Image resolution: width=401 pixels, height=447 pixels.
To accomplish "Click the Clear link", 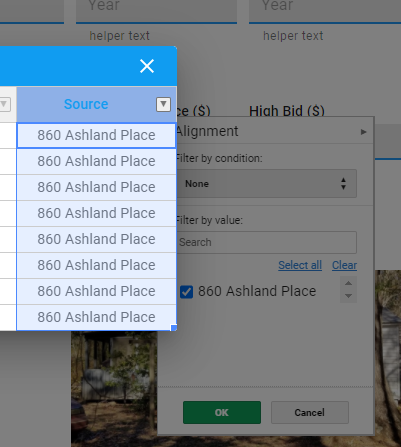I will [344, 265].
